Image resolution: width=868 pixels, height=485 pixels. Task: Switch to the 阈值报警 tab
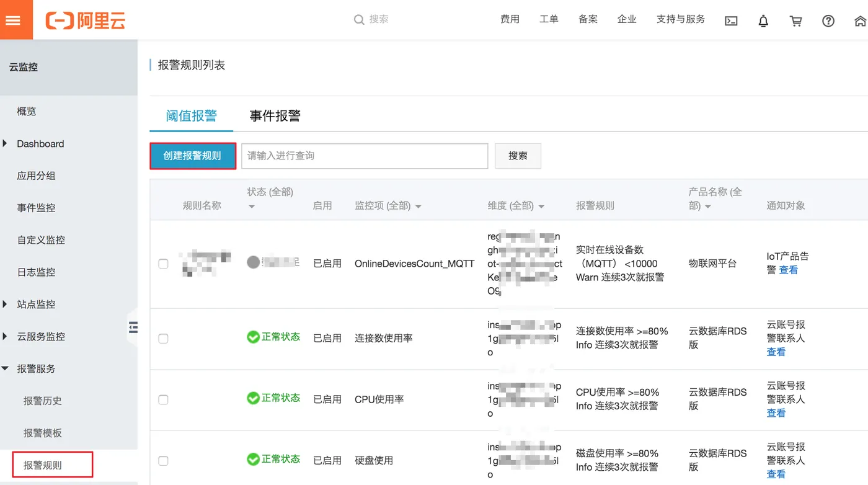(x=192, y=116)
